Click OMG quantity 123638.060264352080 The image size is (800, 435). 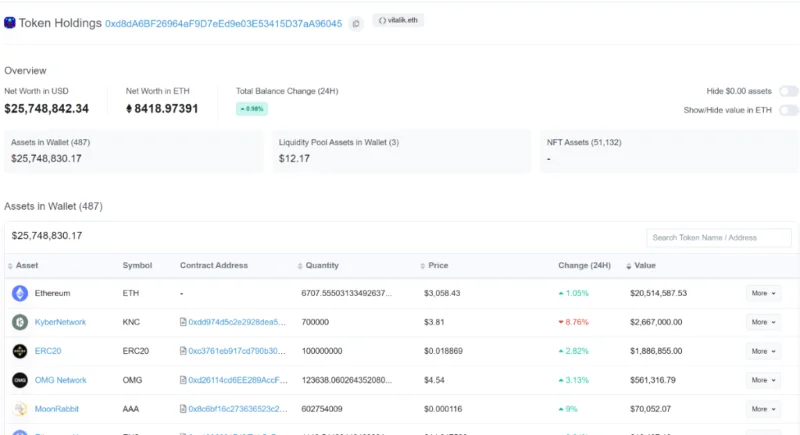coord(346,380)
